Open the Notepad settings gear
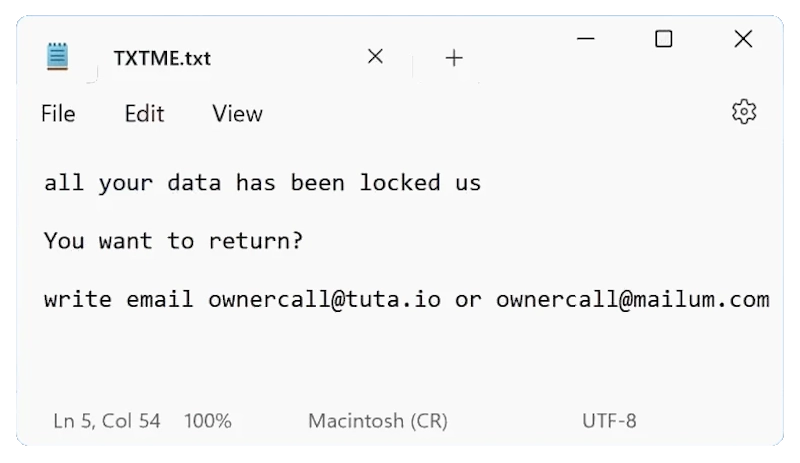The height and width of the screenshot is (463, 800). tap(743, 112)
